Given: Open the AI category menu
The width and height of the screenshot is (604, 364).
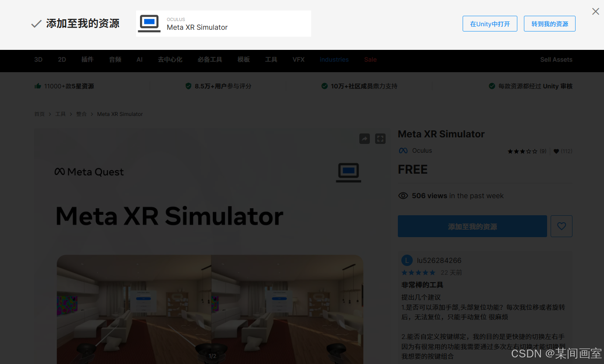Looking at the screenshot, I should pos(140,59).
